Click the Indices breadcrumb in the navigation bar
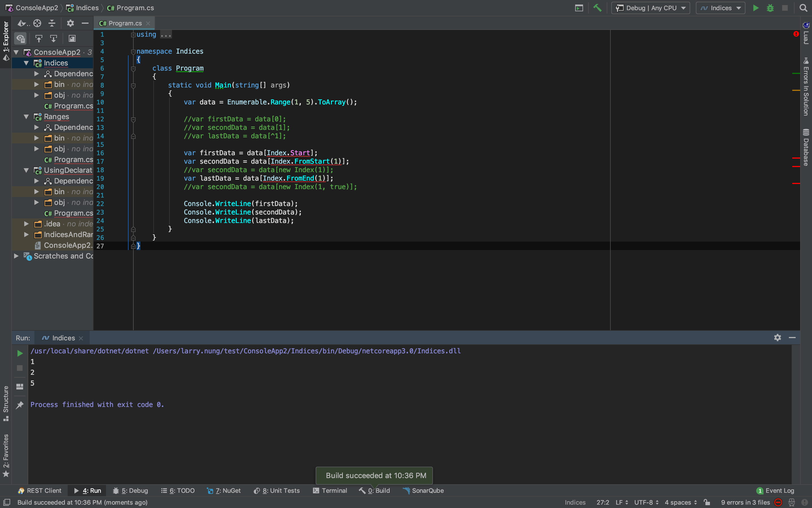This screenshot has height=508, width=812. (x=82, y=8)
